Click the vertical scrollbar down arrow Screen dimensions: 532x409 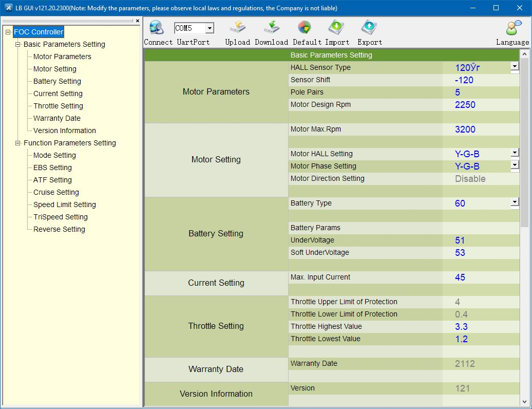pos(524,401)
